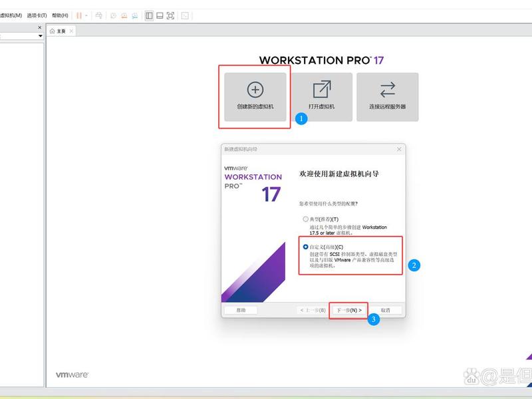Click the revert snapshot toolbar icon
Viewport: 532px width, 399px height.
tap(124, 15)
